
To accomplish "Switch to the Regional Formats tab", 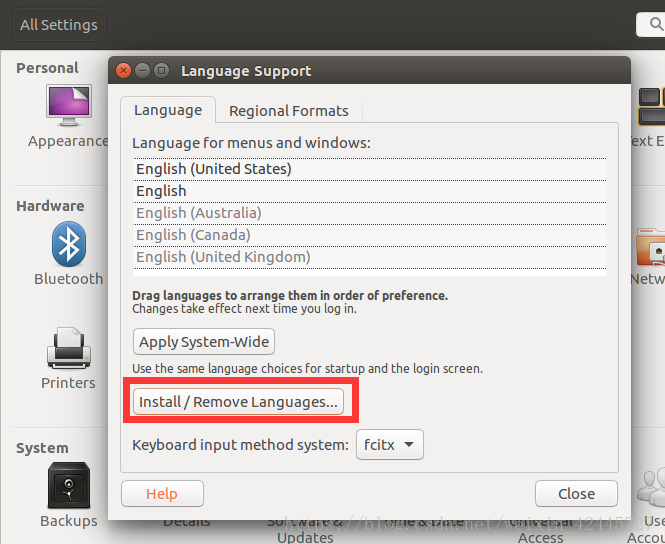I will pos(289,111).
